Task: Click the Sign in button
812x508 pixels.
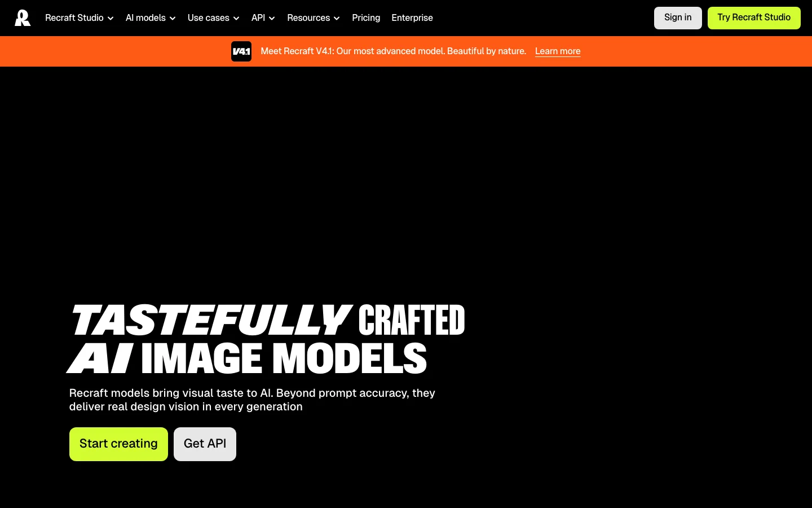Action: coord(678,18)
